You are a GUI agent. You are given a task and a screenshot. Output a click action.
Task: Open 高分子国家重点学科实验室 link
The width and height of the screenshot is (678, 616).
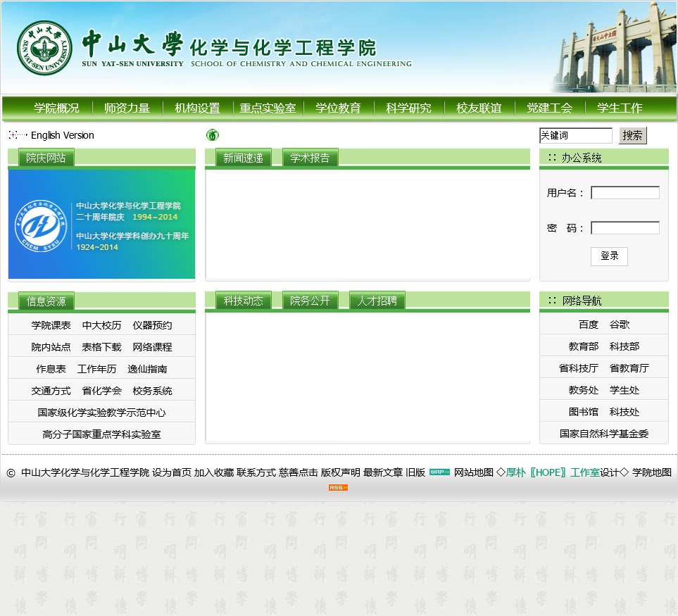click(x=101, y=434)
